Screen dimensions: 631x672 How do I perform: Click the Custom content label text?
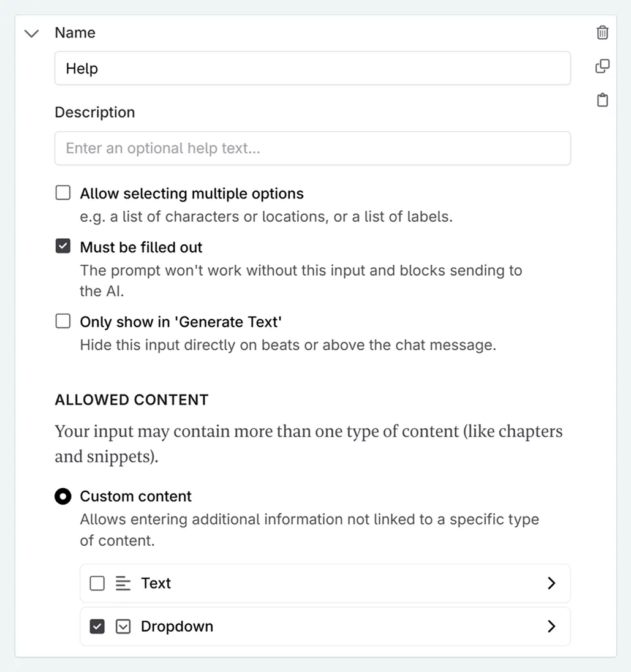(x=135, y=496)
